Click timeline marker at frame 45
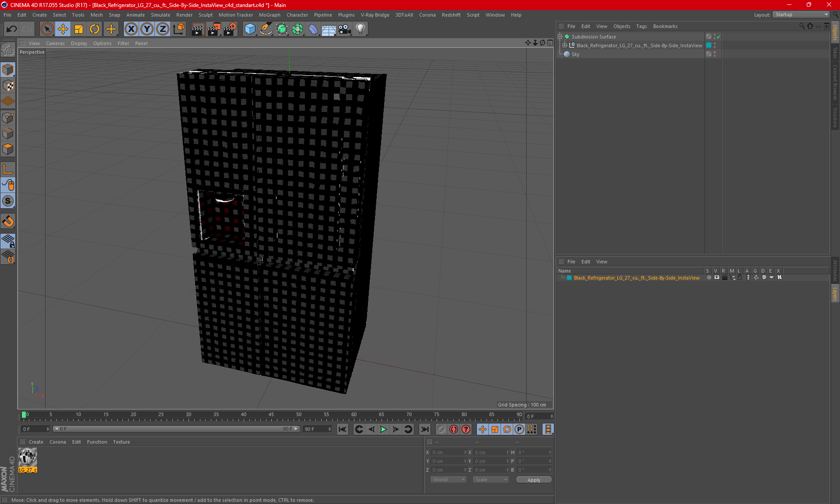 pos(271,415)
